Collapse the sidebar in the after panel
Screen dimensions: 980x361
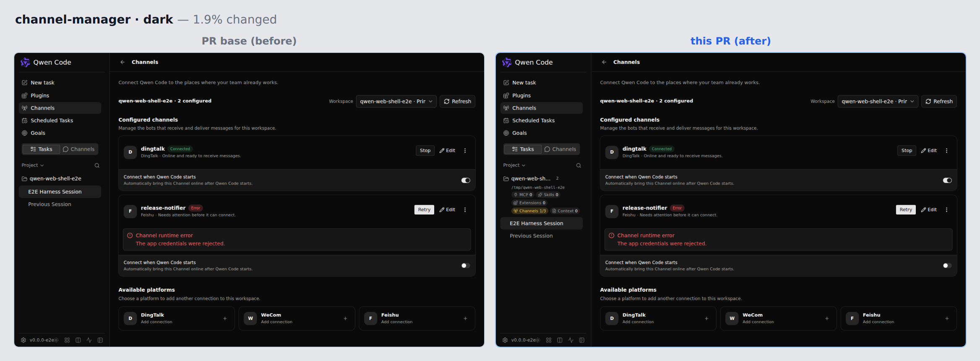click(582, 340)
